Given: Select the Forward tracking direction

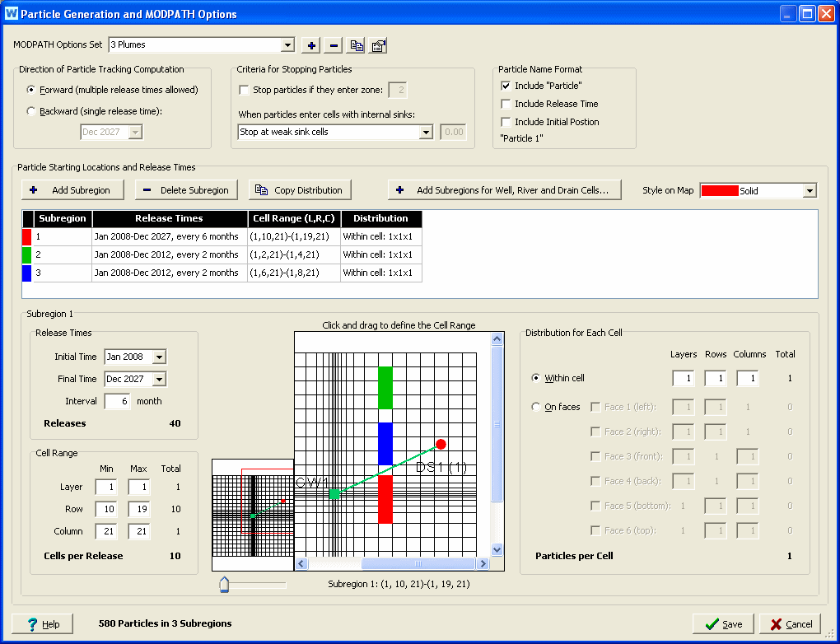Looking at the screenshot, I should [x=31, y=90].
